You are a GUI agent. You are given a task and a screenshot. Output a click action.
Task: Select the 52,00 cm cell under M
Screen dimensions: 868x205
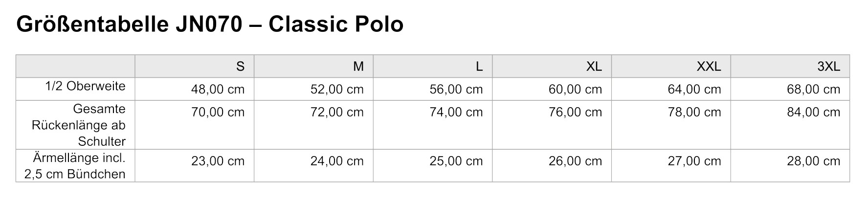click(337, 90)
